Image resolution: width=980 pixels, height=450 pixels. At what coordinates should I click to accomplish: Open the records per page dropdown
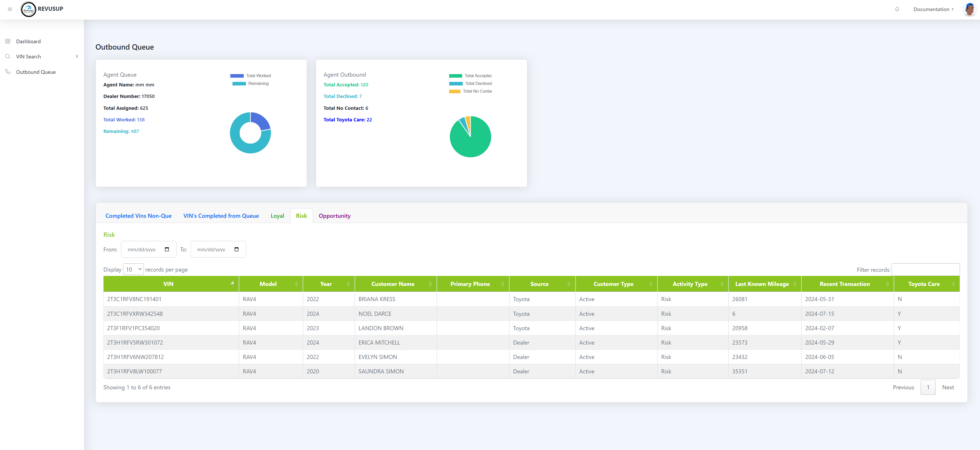tap(133, 269)
